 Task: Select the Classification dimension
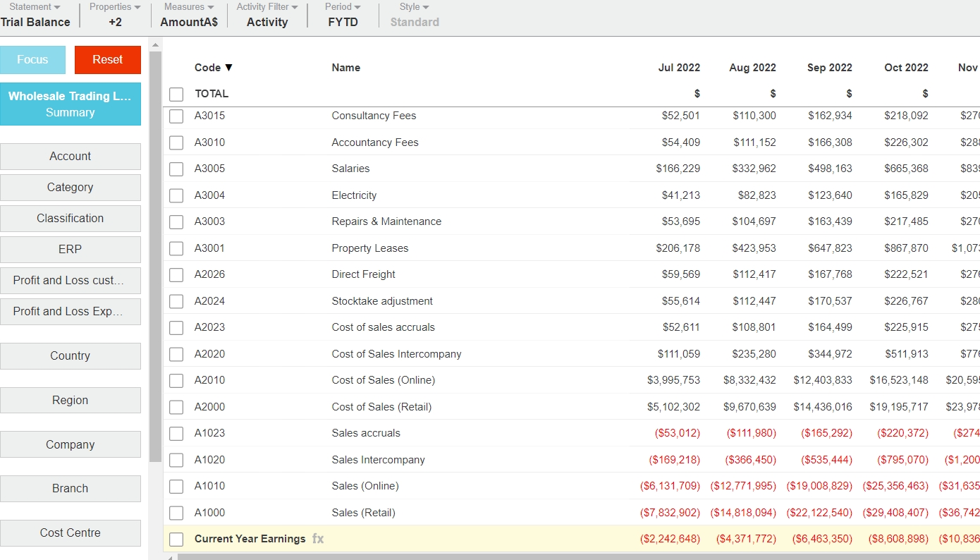(x=71, y=219)
